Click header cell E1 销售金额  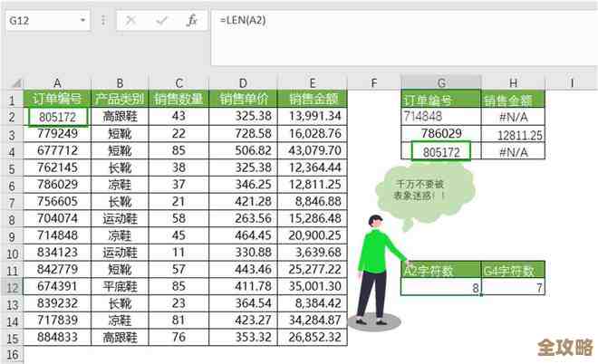tap(313, 99)
